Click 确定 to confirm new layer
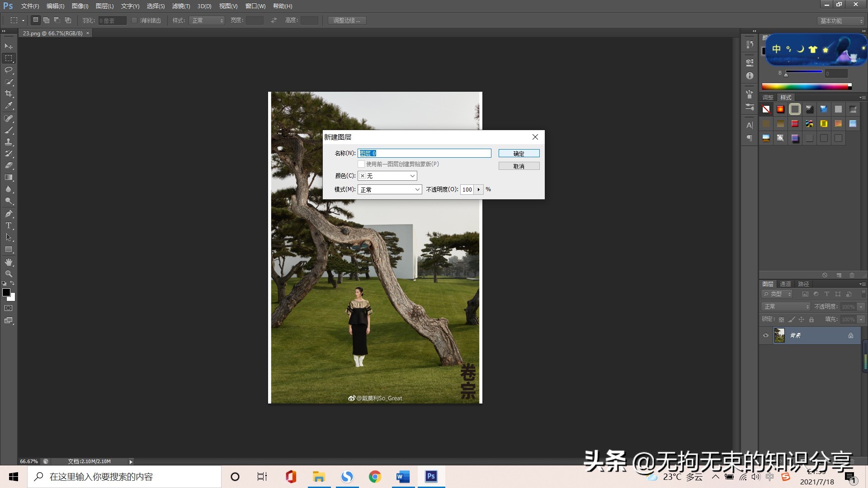Image resolution: width=868 pixels, height=488 pixels. (x=519, y=153)
